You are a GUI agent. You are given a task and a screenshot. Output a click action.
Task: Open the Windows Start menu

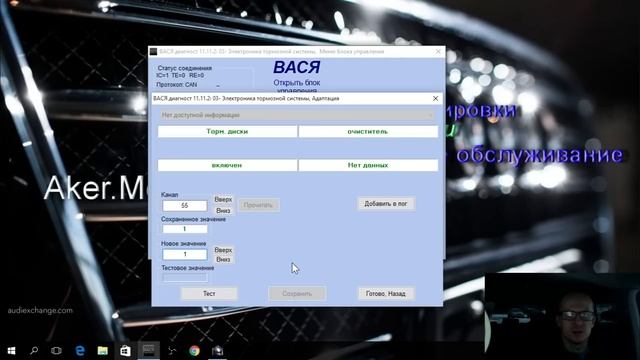pyautogui.click(x=11, y=351)
